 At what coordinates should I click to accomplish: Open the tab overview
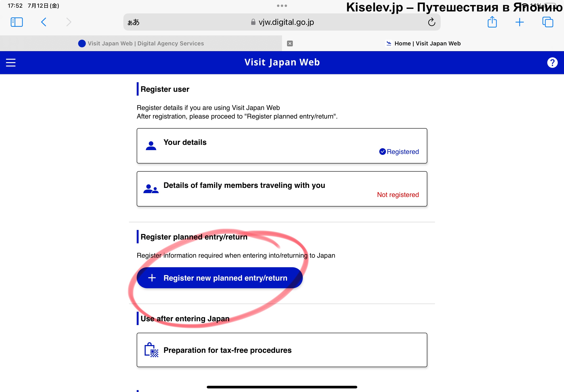pos(547,22)
